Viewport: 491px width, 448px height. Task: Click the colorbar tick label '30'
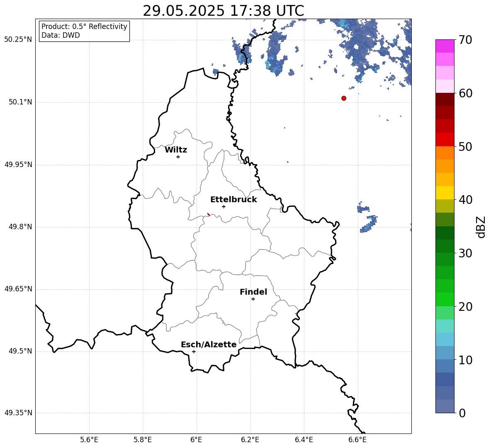(x=465, y=253)
